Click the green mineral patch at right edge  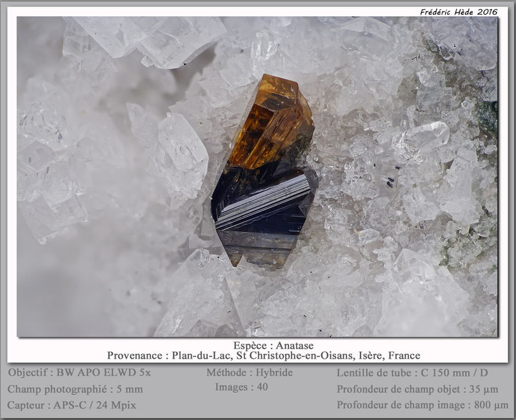[x=488, y=115]
